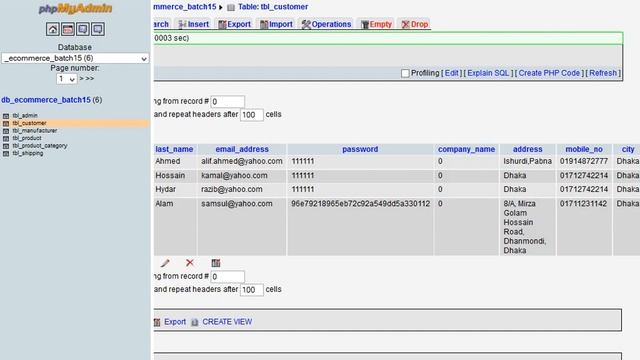Click address cell Ishurdi,Pabna
This screenshot has width=640, height=360.
coord(527,161)
